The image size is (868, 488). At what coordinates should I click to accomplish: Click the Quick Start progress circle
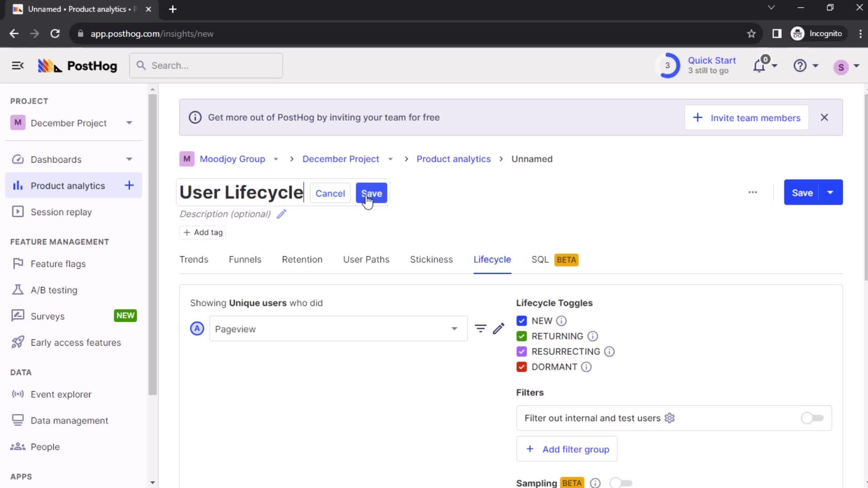tap(667, 66)
